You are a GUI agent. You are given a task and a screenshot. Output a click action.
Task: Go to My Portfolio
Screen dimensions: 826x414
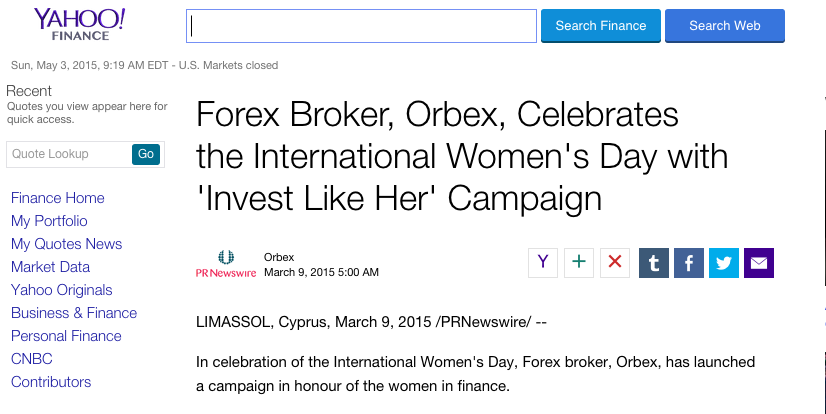pyautogui.click(x=49, y=221)
